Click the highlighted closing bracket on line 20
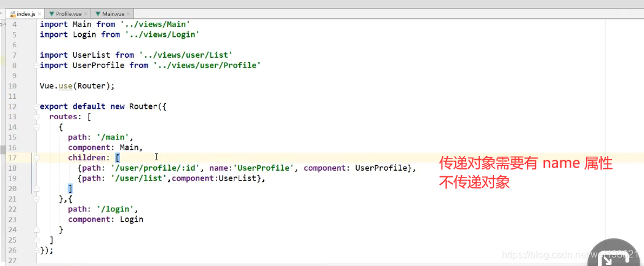Image resolution: width=644 pixels, height=266 pixels. tap(71, 189)
